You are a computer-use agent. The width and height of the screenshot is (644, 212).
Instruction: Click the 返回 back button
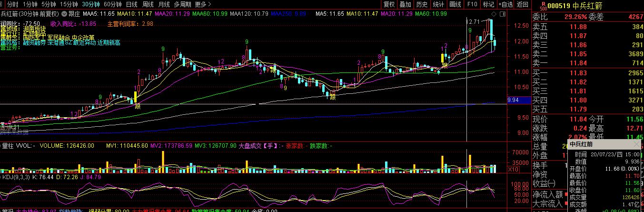click(x=523, y=4)
